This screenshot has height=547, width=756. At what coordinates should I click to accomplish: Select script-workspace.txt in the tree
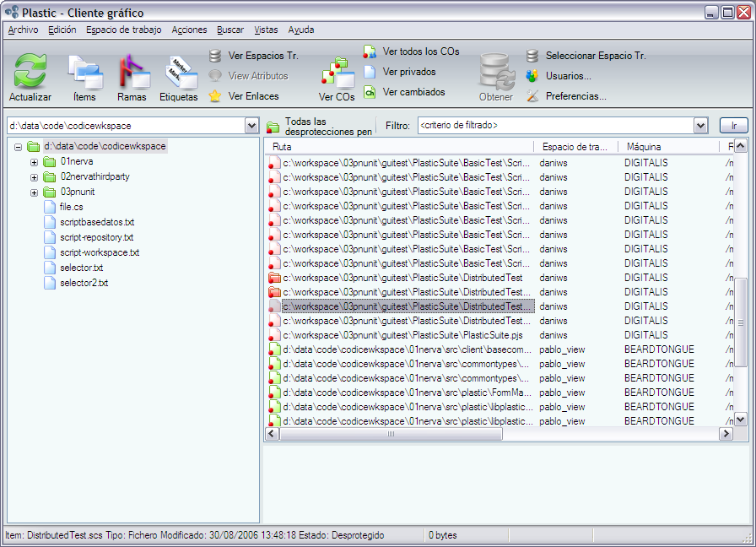tap(100, 252)
